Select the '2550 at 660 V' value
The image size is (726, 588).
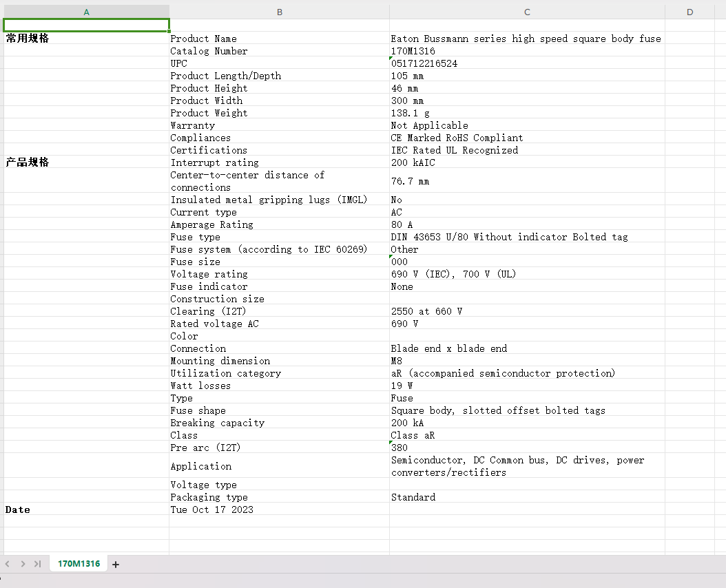528,311
